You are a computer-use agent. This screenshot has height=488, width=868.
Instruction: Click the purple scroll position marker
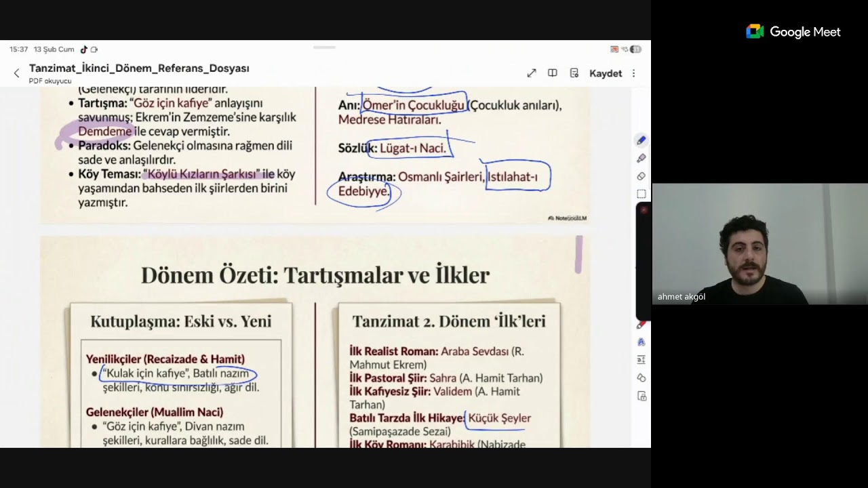578,255
